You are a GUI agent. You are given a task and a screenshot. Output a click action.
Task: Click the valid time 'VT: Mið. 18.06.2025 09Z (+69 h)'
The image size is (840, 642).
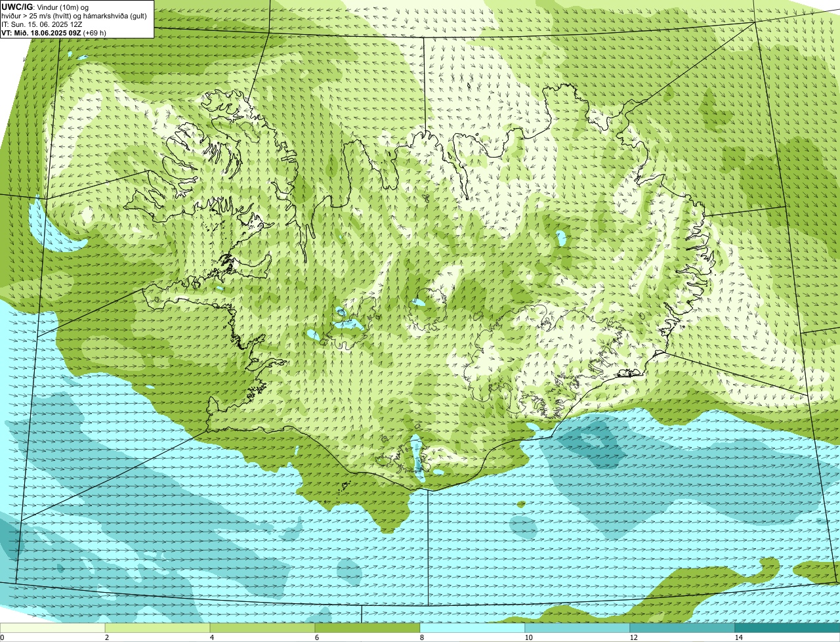click(54, 32)
